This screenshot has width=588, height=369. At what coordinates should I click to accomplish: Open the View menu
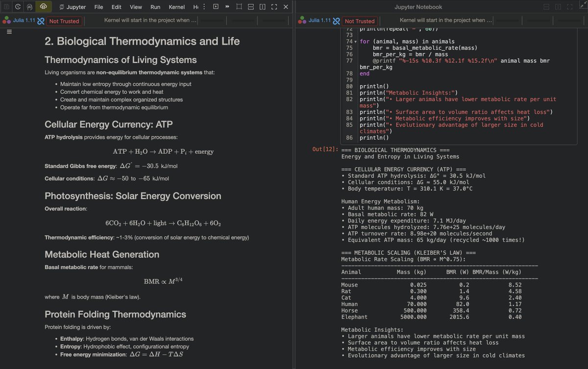point(136,7)
